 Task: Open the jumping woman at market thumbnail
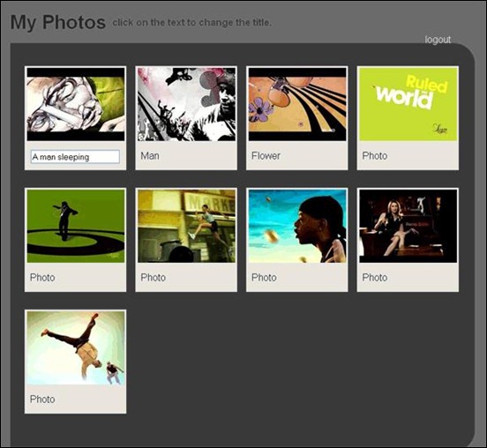coord(186,226)
